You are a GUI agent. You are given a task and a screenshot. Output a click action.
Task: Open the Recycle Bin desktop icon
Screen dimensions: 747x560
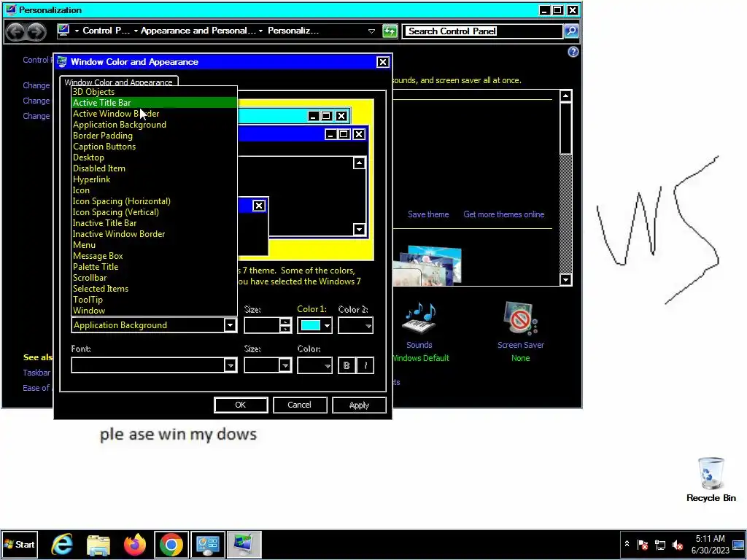pos(711,480)
